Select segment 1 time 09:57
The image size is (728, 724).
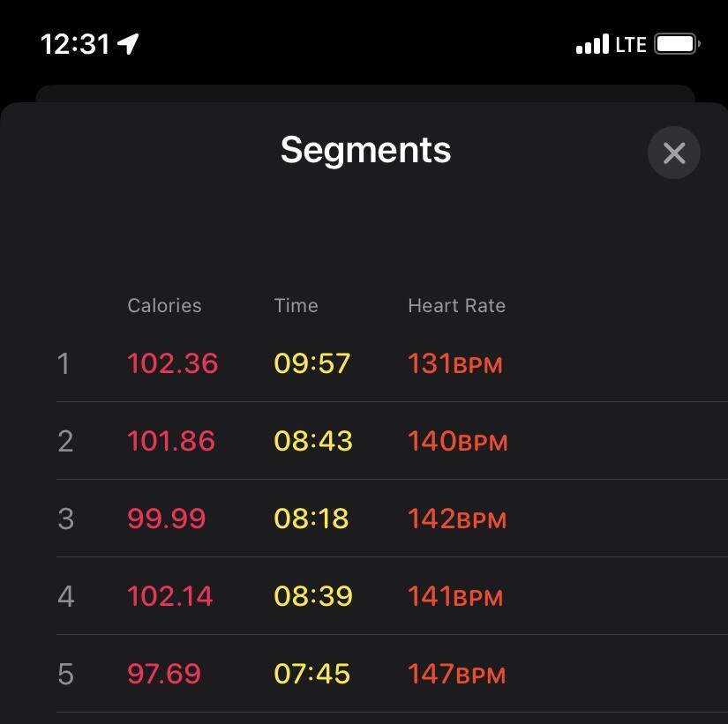312,363
